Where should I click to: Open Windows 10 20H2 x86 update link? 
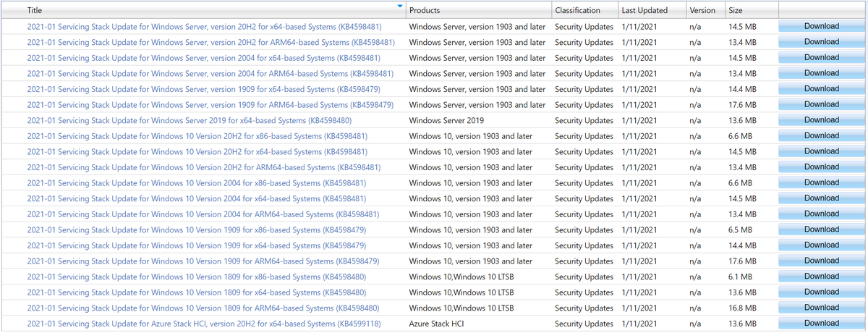197,136
